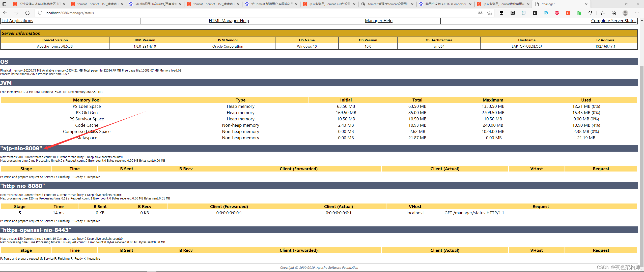Click the translate page icon
The width and height of the screenshot is (644, 272).
(x=480, y=13)
